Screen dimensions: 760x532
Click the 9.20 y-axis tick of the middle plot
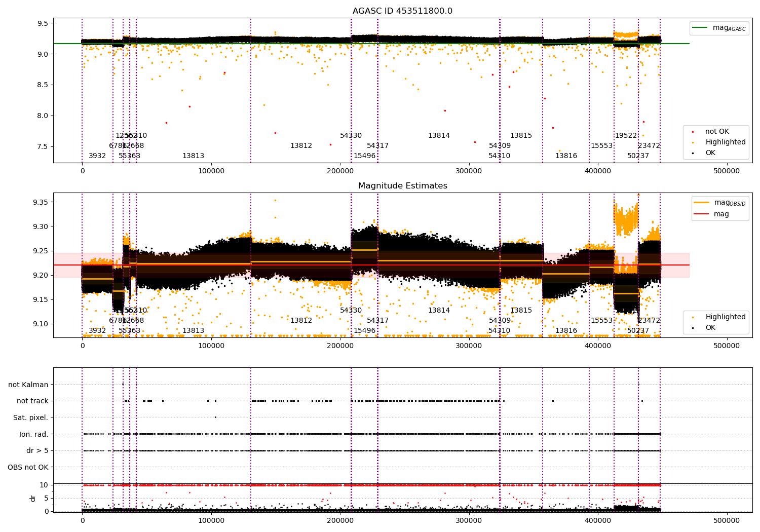tap(41, 276)
